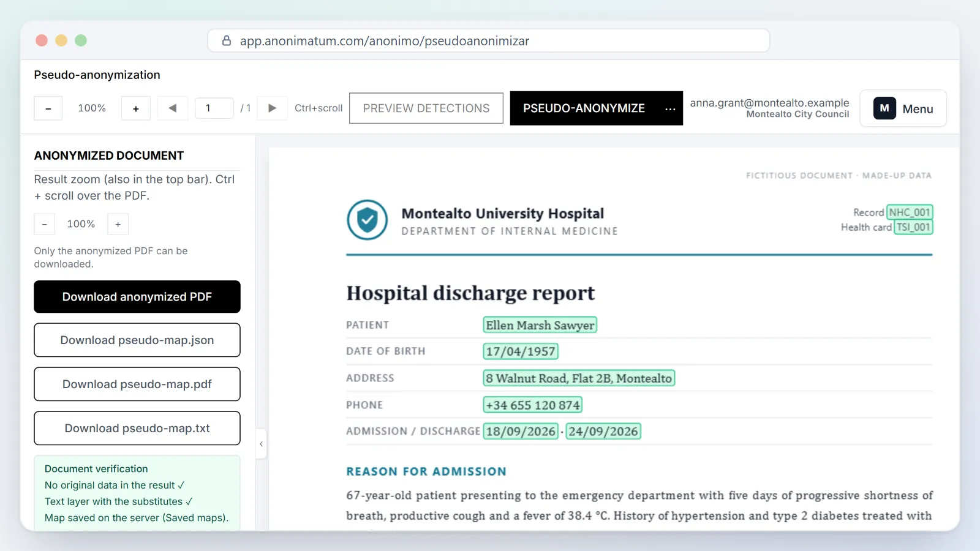The image size is (980, 551).
Task: Click the M avatar icon
Action: click(x=884, y=108)
